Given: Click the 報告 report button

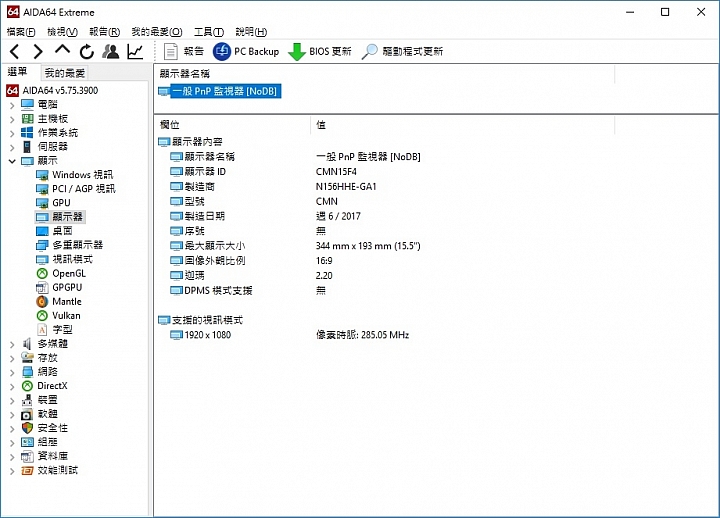Looking at the screenshot, I should (184, 51).
